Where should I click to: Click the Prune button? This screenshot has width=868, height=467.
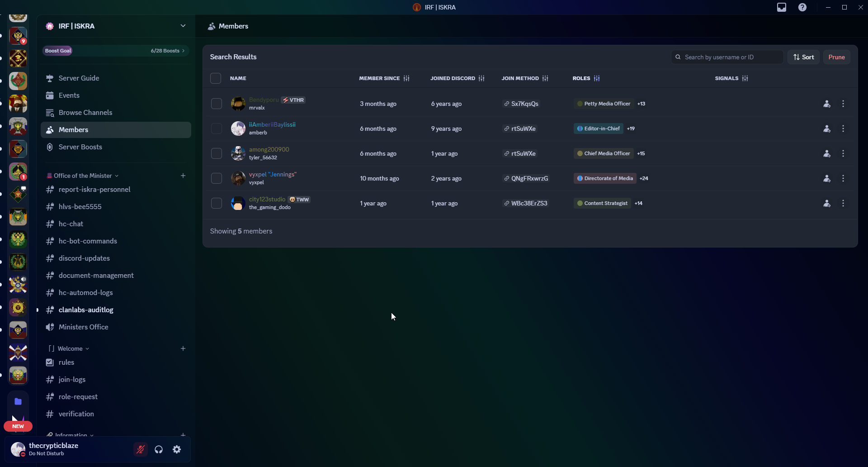(x=836, y=57)
